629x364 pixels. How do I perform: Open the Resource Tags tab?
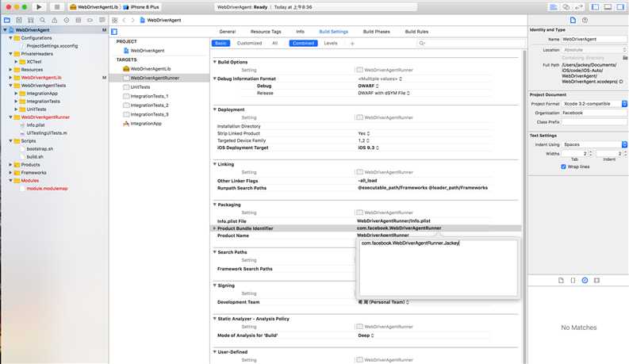click(x=266, y=31)
